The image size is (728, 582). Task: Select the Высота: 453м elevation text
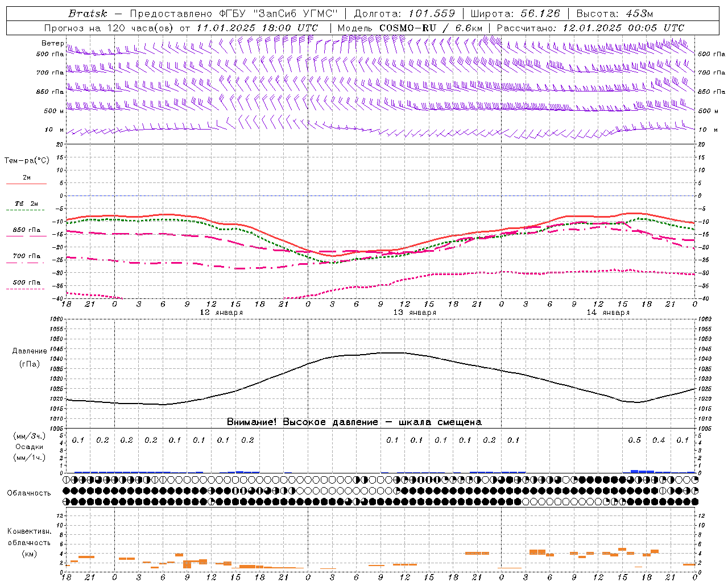[x=615, y=14]
